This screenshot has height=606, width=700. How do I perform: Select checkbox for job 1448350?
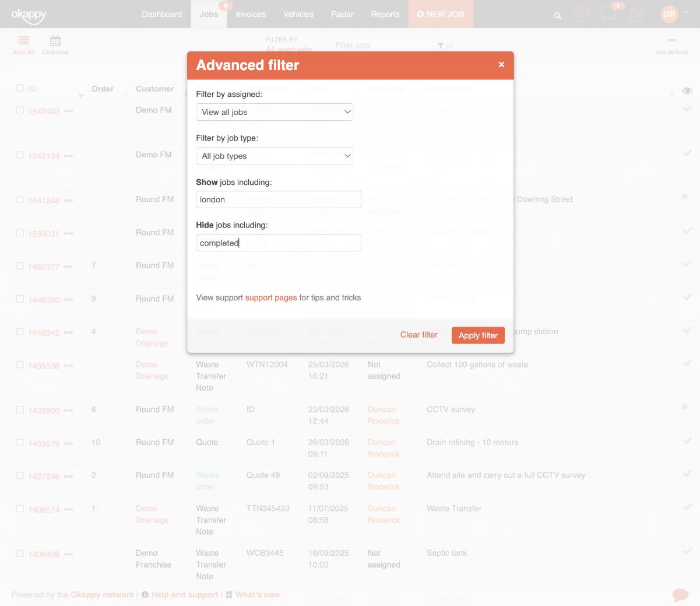[20, 299]
